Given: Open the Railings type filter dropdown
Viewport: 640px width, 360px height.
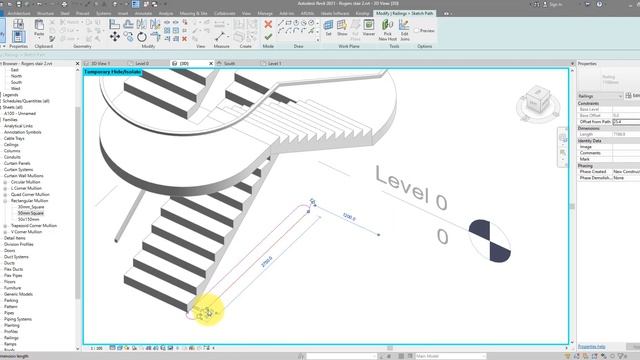Looking at the screenshot, I should coord(600,96).
